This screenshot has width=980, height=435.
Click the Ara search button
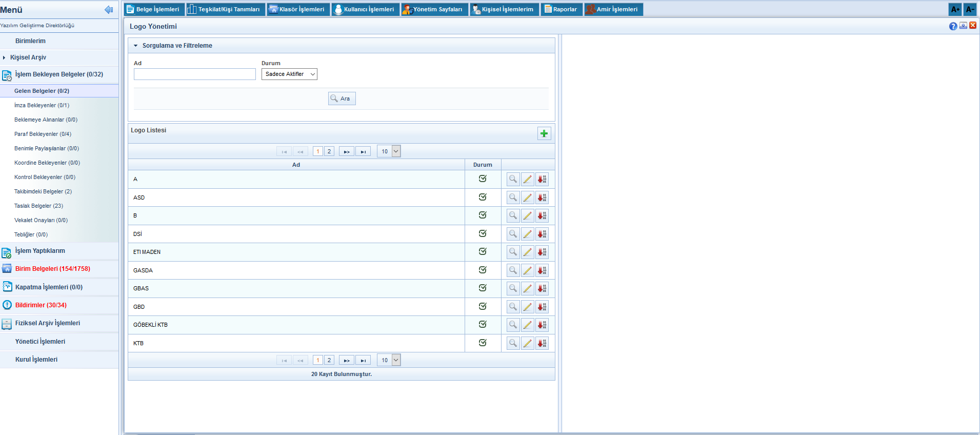point(342,98)
